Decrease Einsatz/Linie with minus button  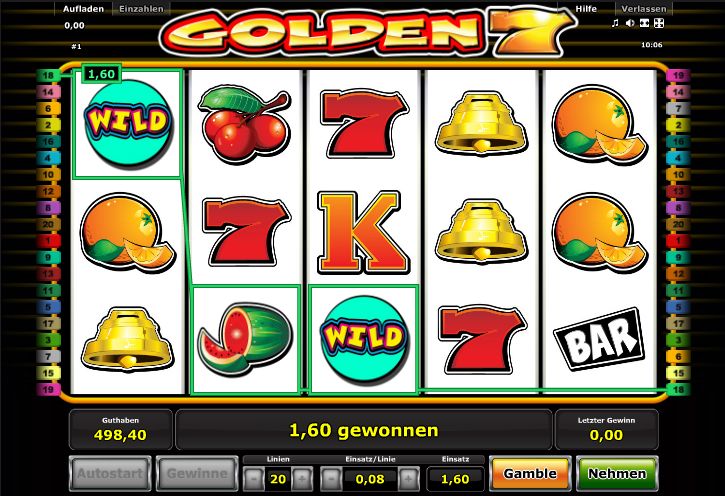[x=331, y=479]
